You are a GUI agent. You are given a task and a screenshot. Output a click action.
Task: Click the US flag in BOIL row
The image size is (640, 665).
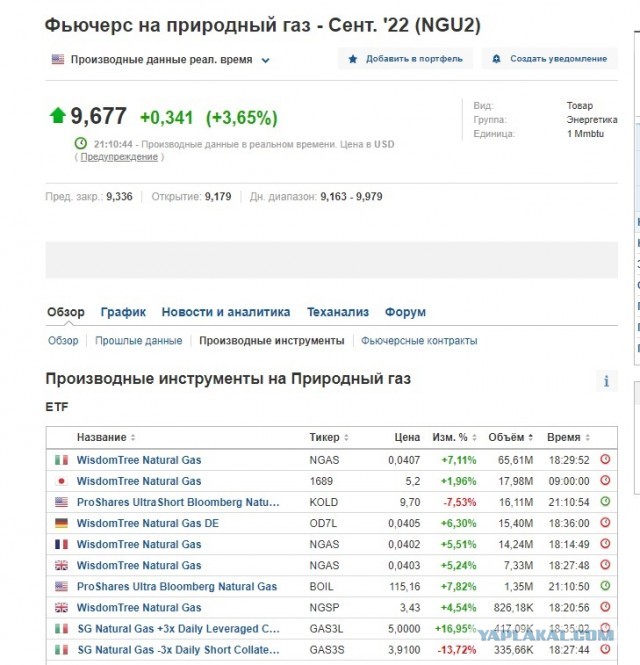point(61,587)
